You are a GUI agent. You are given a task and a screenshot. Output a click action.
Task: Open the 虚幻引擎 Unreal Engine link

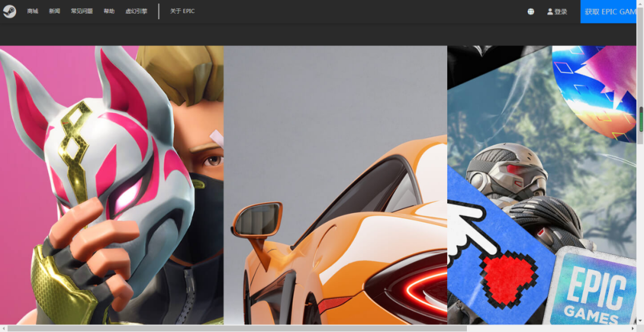click(137, 11)
